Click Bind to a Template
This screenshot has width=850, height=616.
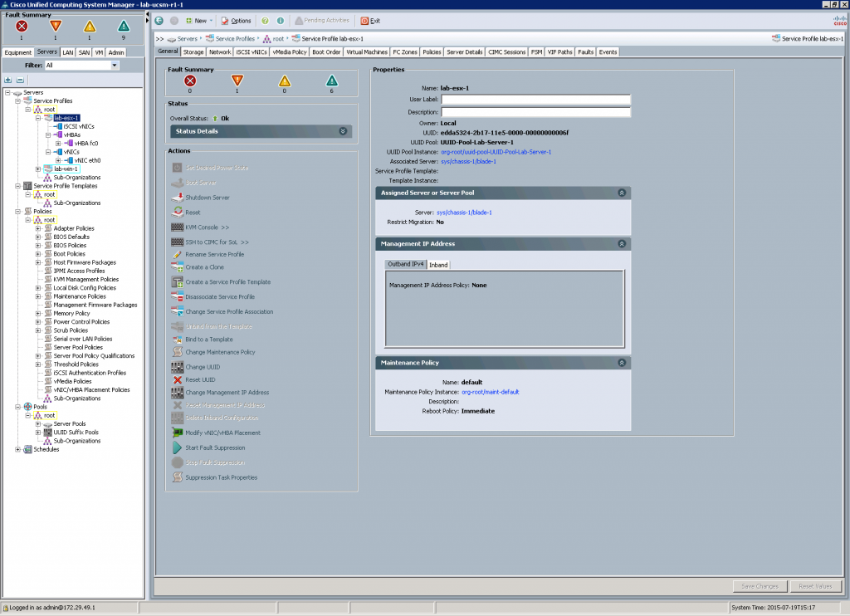208,340
